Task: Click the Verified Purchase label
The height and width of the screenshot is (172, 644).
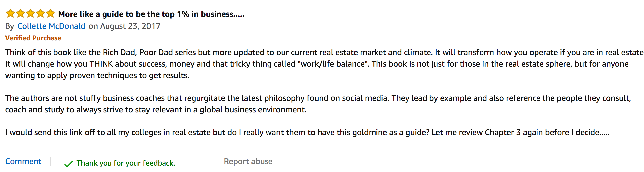Action: [33, 38]
